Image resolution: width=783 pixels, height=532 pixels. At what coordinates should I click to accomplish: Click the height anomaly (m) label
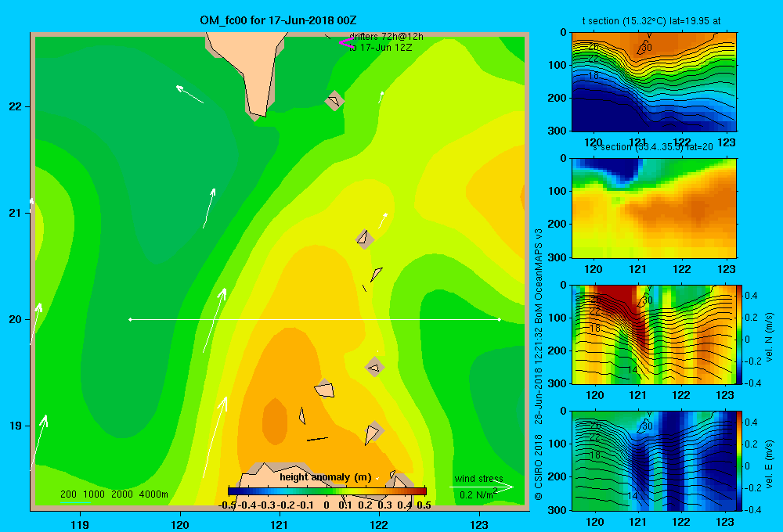326,477
